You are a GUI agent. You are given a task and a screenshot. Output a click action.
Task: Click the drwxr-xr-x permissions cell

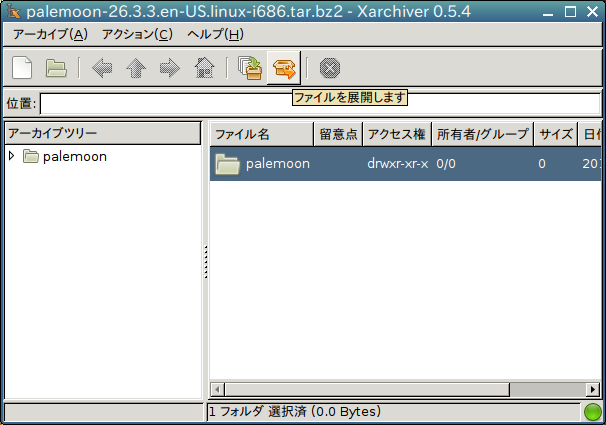click(398, 164)
